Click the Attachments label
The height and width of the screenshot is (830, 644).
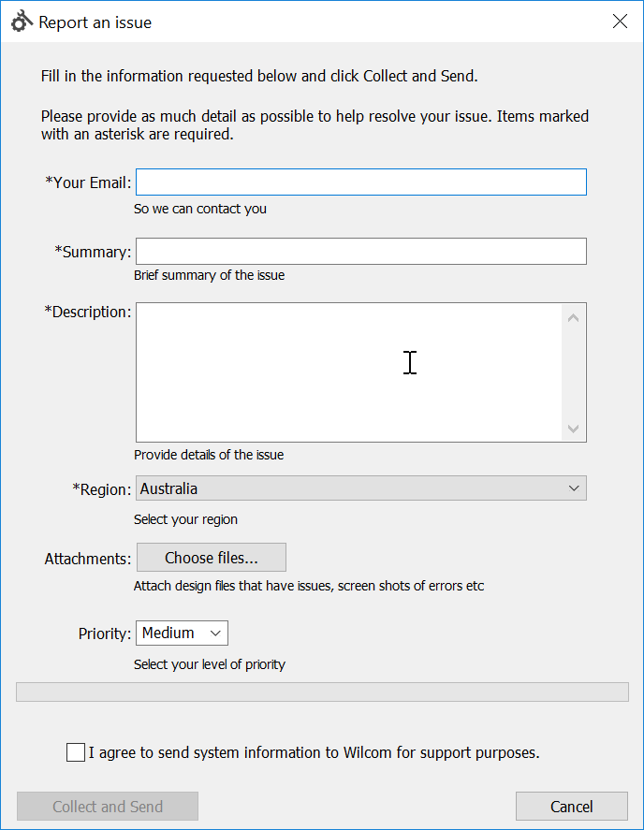88,559
